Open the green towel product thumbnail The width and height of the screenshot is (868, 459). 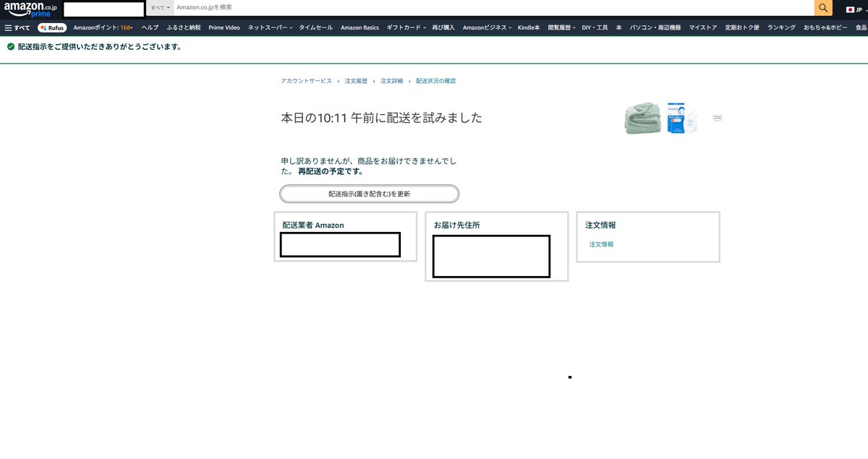(x=643, y=119)
